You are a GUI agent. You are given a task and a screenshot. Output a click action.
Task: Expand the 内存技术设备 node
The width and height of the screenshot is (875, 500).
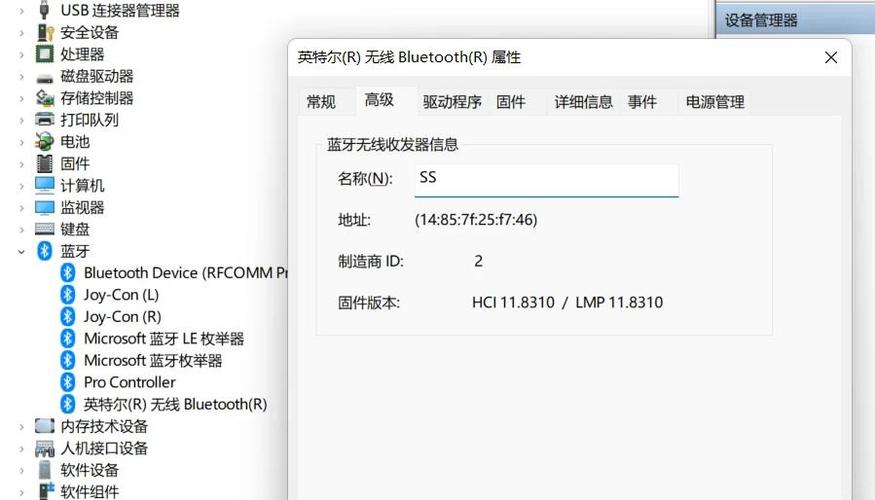pyautogui.click(x=22, y=427)
